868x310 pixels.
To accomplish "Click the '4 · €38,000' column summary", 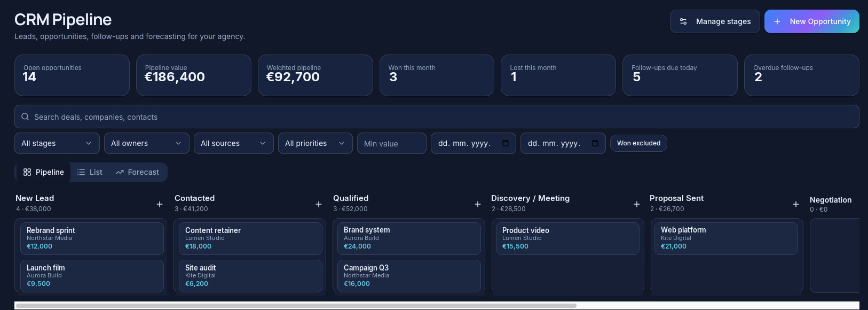I will click(34, 209).
